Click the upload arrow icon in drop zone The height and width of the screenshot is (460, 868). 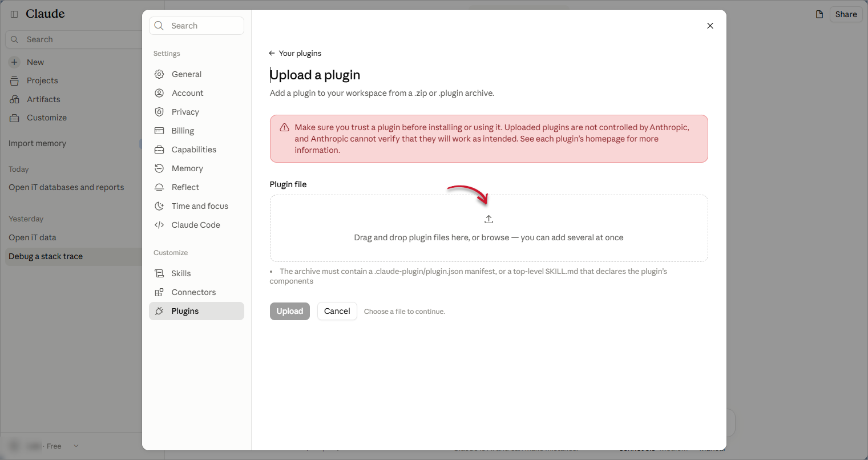[488, 219]
